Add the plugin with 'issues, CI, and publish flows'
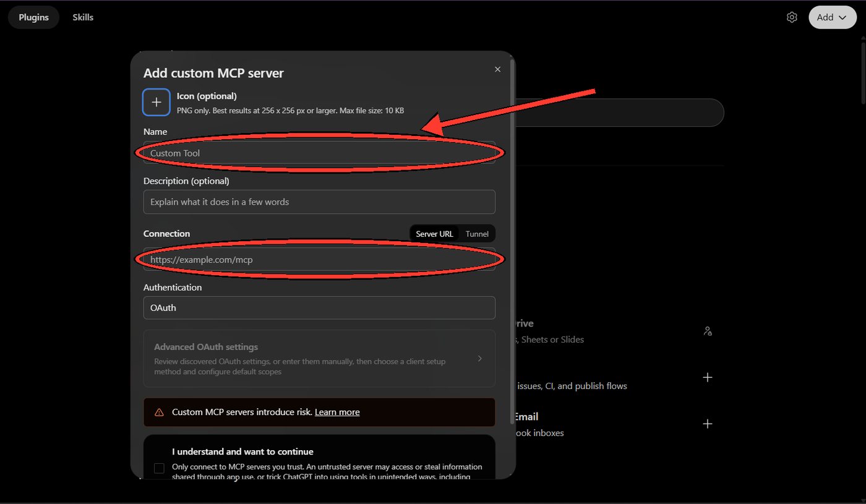The image size is (866, 504). tap(708, 377)
